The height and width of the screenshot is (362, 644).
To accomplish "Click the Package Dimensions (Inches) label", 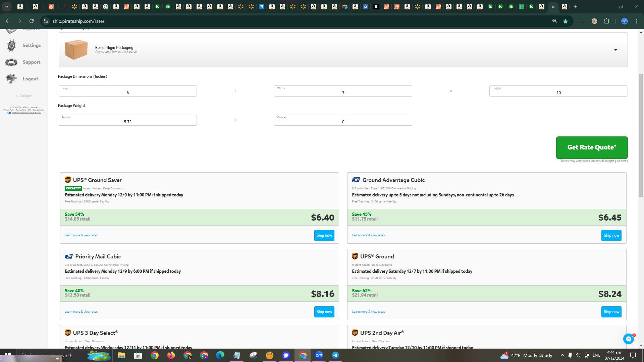I will tap(83, 76).
